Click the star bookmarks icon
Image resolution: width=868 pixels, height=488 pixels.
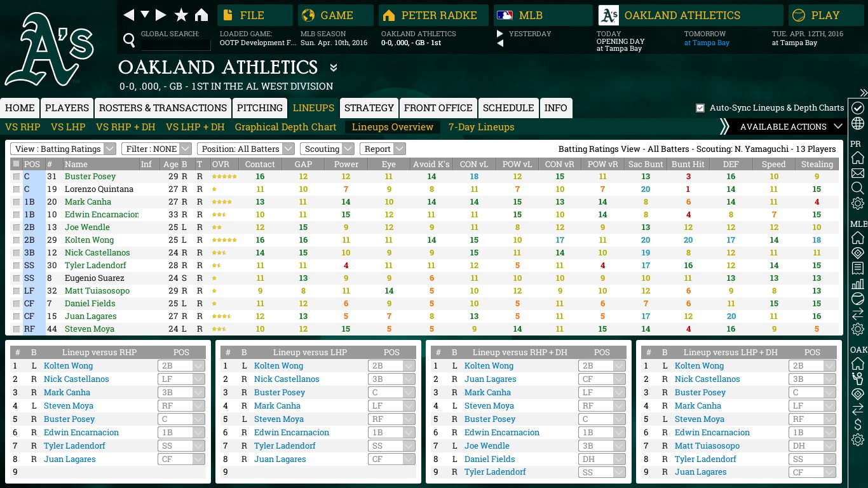[x=181, y=15]
